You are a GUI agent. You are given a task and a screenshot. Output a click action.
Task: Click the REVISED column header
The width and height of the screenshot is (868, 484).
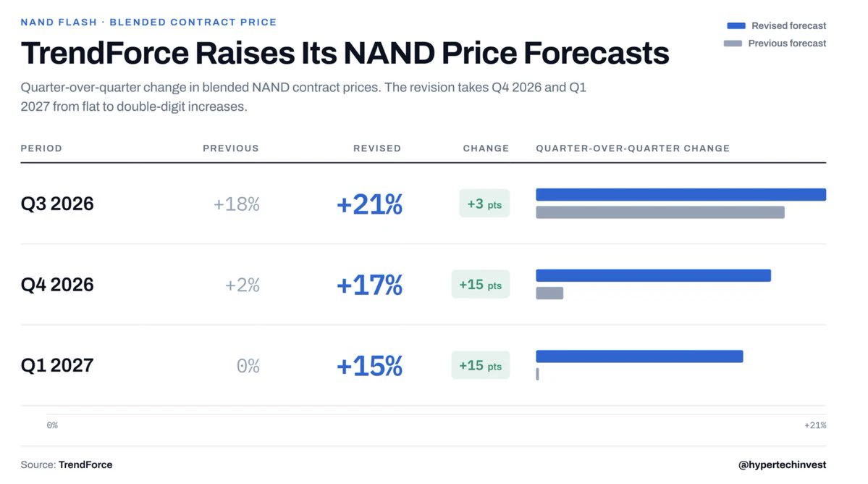coord(377,149)
